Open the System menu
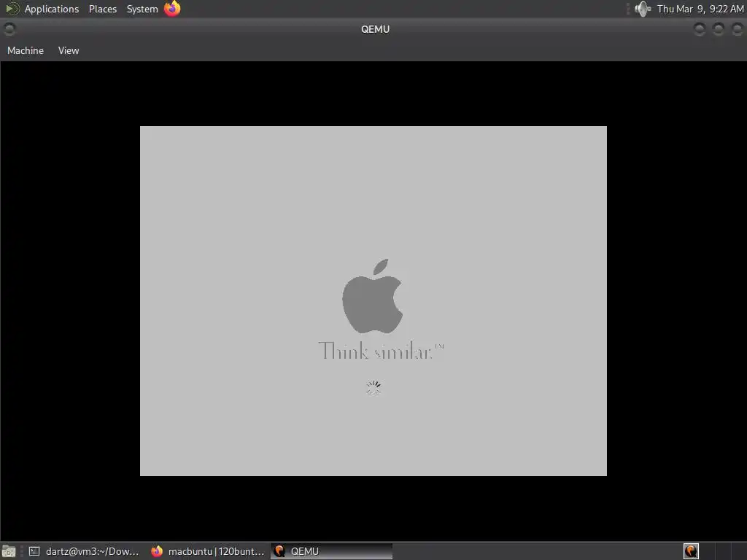The image size is (747, 560). [x=142, y=9]
